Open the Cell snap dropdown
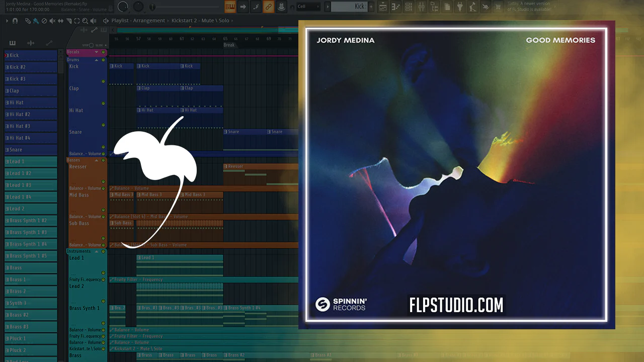The height and width of the screenshot is (362, 644). pyautogui.click(x=309, y=7)
